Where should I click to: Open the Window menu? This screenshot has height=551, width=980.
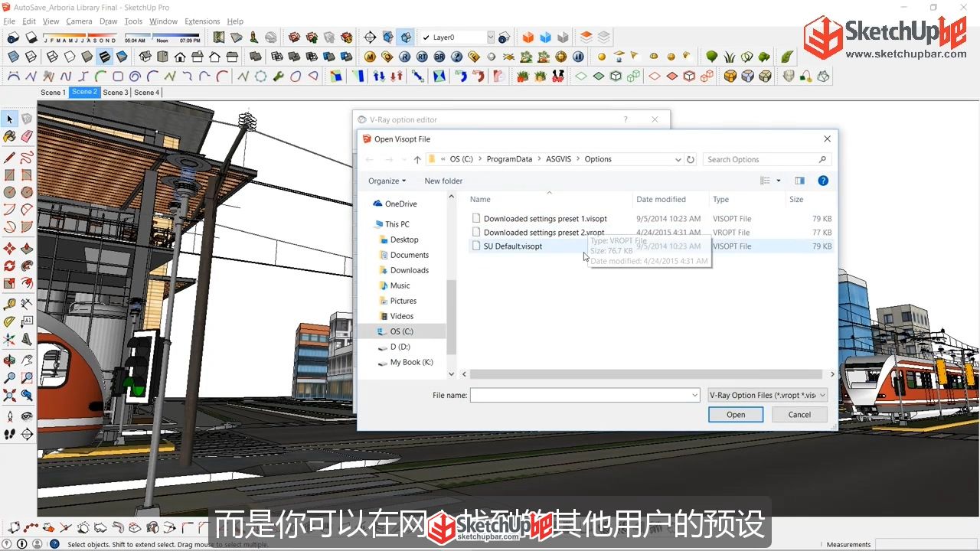click(x=163, y=21)
